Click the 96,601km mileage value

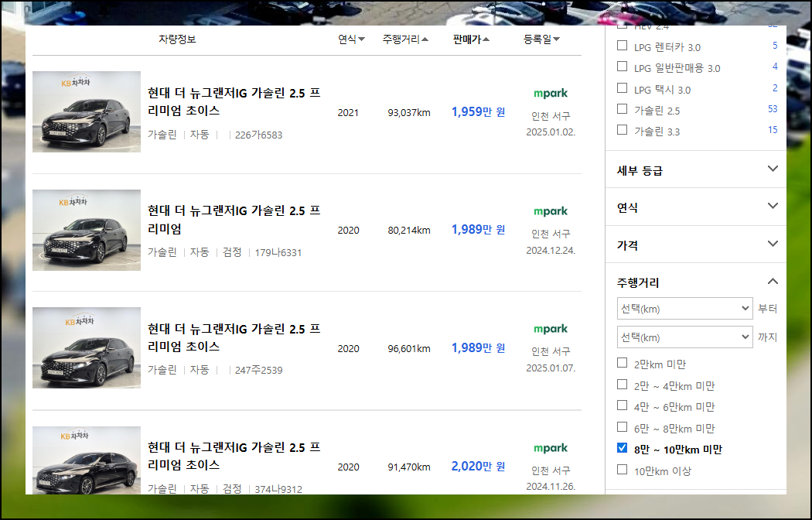[409, 348]
